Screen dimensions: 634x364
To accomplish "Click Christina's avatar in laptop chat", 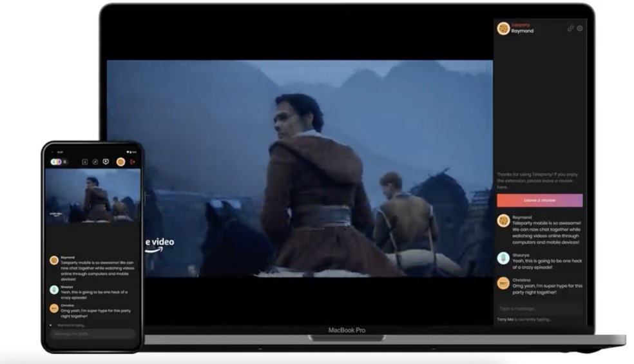I will click(503, 283).
